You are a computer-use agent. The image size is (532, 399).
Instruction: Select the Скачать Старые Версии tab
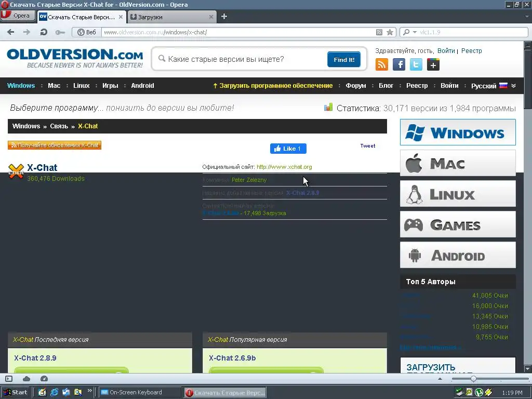click(x=82, y=17)
